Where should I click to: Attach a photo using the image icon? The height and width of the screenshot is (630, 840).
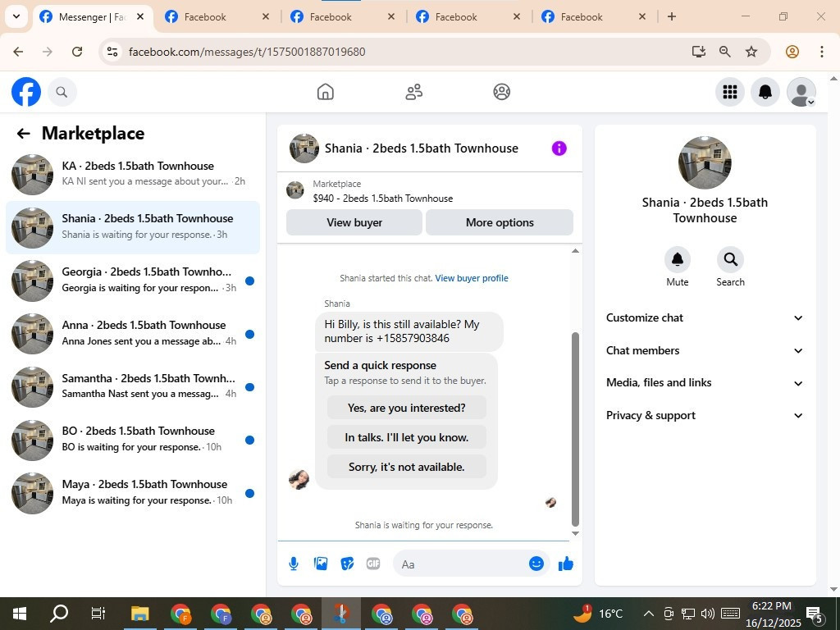(x=321, y=564)
